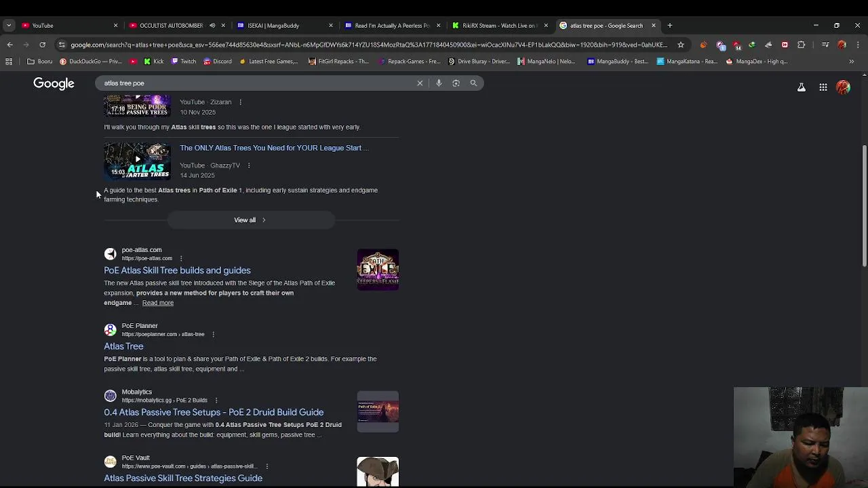Open the MangaKatana bookmark
The width and height of the screenshot is (868, 488).
tap(687, 61)
